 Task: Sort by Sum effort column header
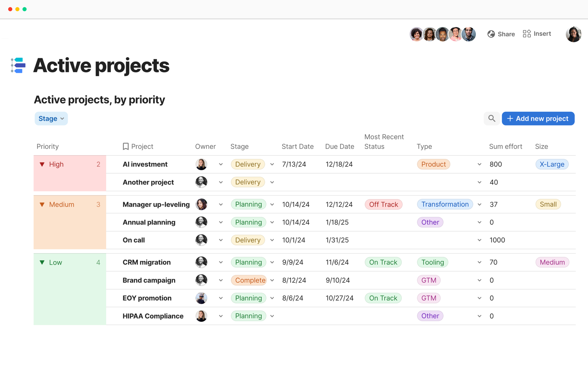[505, 146]
